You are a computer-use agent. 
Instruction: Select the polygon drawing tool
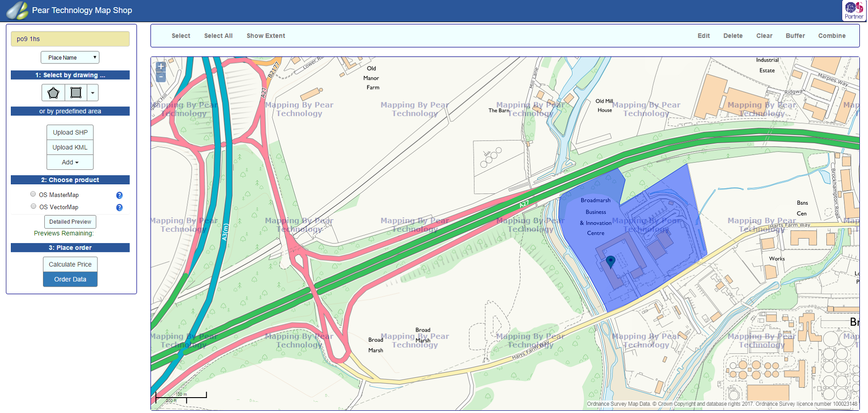point(53,93)
